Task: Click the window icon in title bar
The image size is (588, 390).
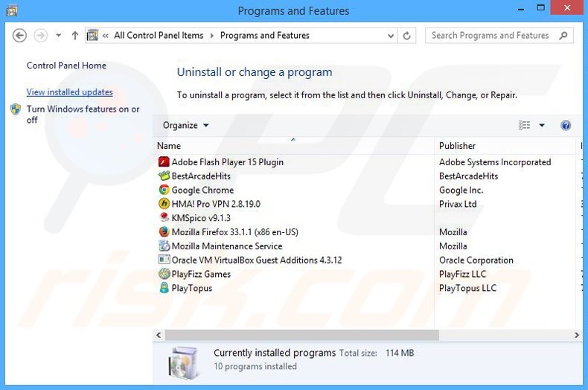Action: coord(12,11)
